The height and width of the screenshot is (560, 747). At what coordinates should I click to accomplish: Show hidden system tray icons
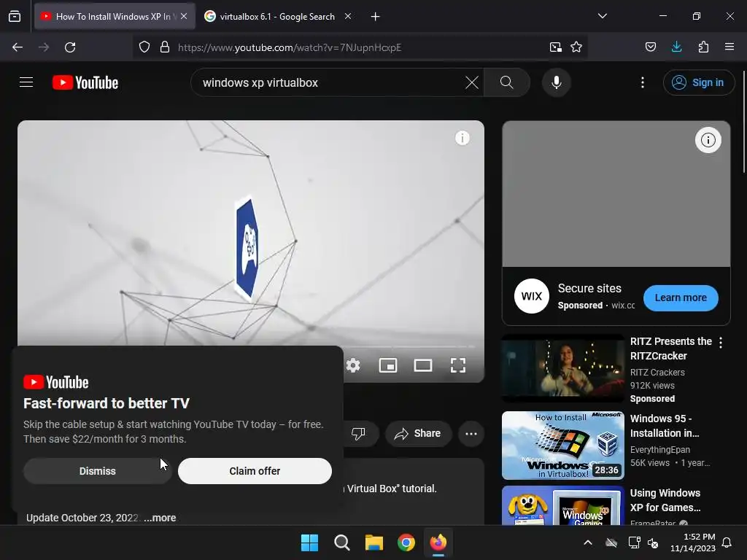[x=588, y=542]
